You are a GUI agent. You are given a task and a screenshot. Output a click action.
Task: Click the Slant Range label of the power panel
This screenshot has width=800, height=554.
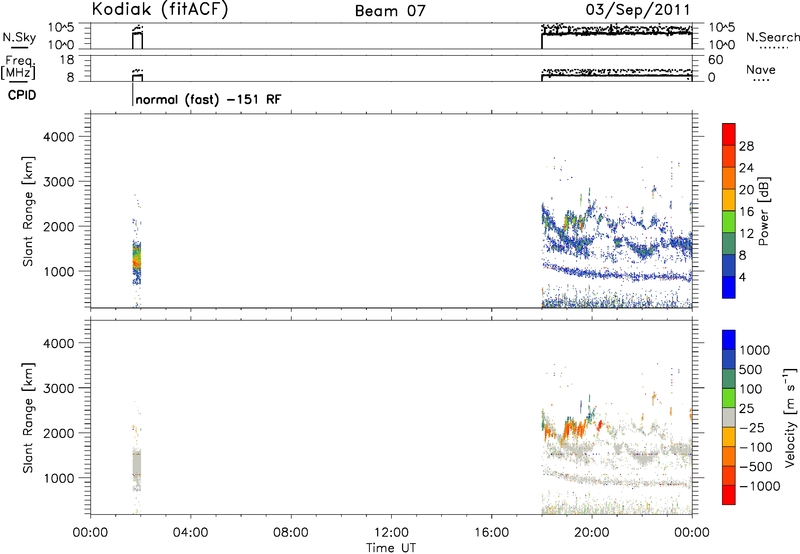28,211
